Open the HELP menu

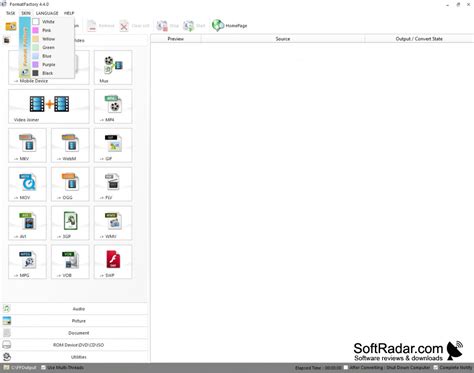point(69,13)
